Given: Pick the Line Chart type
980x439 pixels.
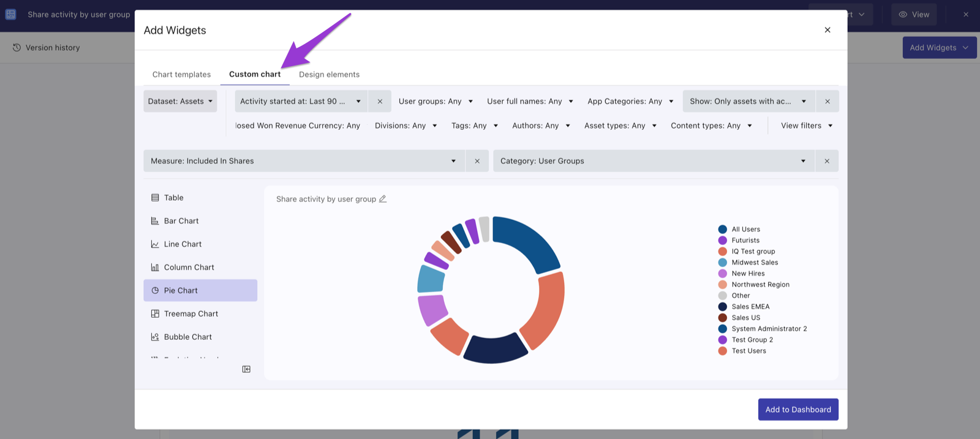Looking at the screenshot, I should point(200,244).
